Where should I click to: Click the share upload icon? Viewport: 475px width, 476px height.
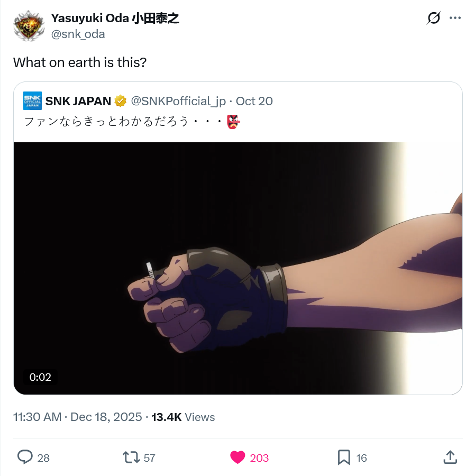[x=450, y=457]
